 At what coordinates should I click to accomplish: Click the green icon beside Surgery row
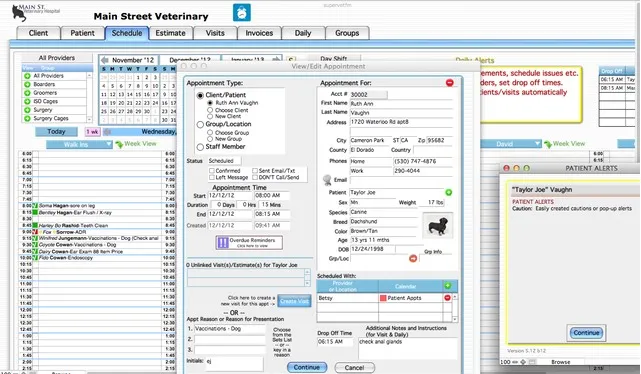[27, 110]
